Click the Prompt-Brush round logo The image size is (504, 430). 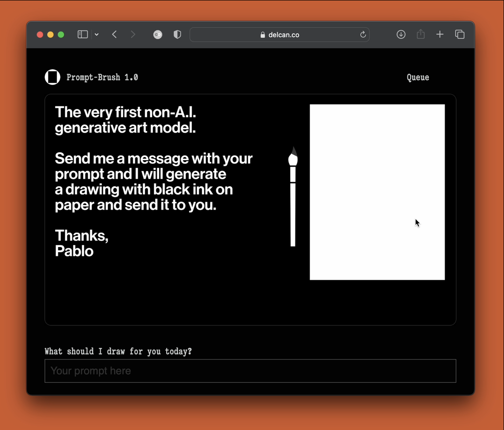[52, 77]
